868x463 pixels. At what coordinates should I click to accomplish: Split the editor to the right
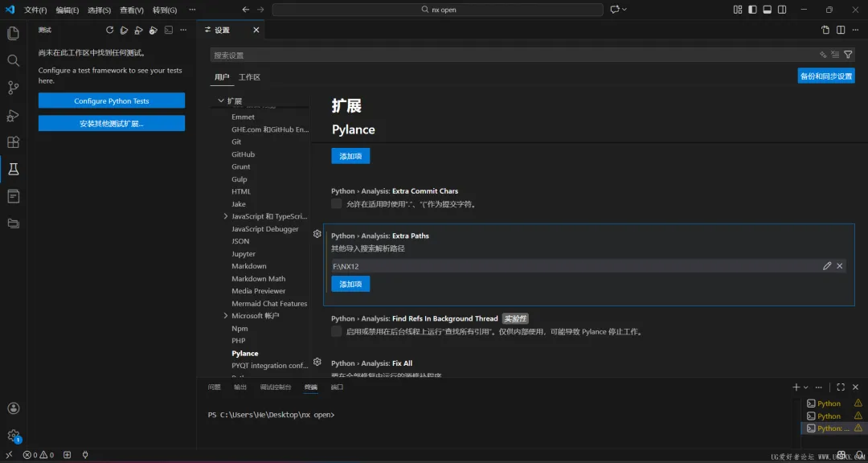(841, 30)
